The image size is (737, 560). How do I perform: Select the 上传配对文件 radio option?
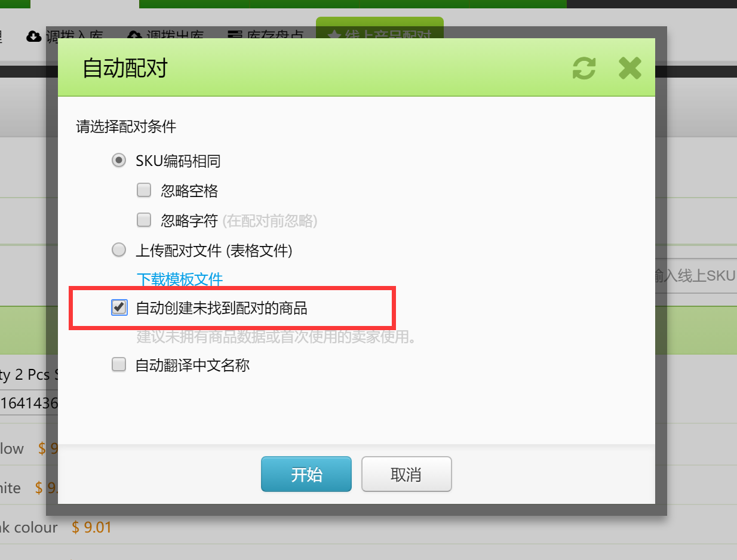[119, 250]
